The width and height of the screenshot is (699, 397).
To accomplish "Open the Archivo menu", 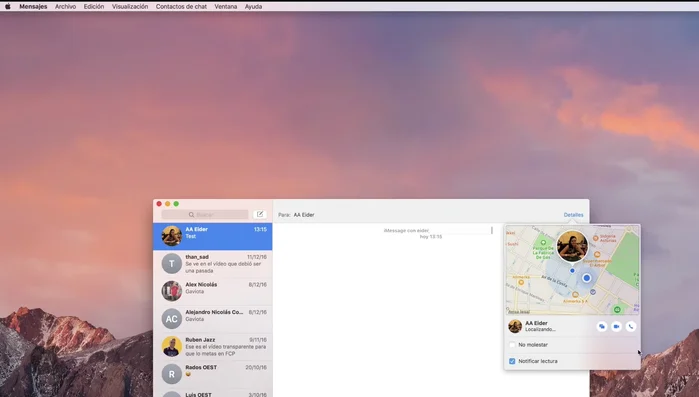I will [66, 7].
